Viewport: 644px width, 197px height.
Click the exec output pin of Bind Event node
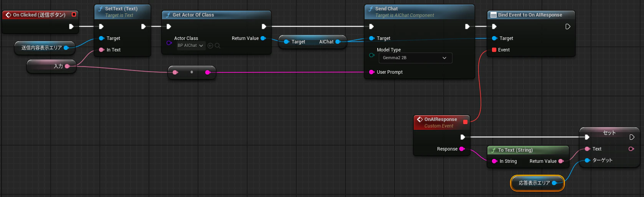coord(568,26)
